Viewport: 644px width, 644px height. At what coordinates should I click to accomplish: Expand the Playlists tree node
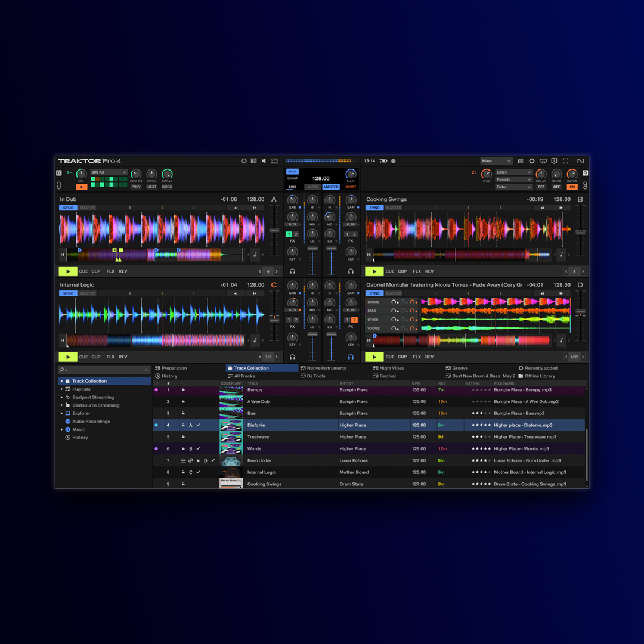pyautogui.click(x=62, y=389)
